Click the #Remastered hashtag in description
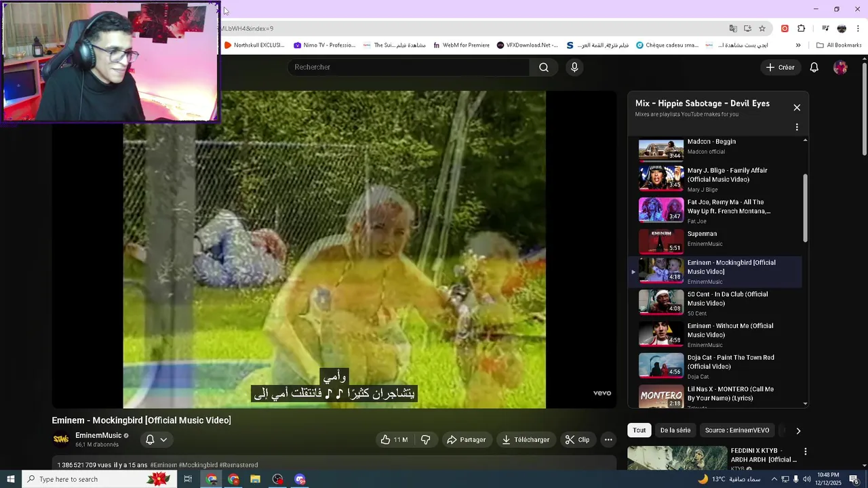The width and height of the screenshot is (868, 488). coord(239,465)
